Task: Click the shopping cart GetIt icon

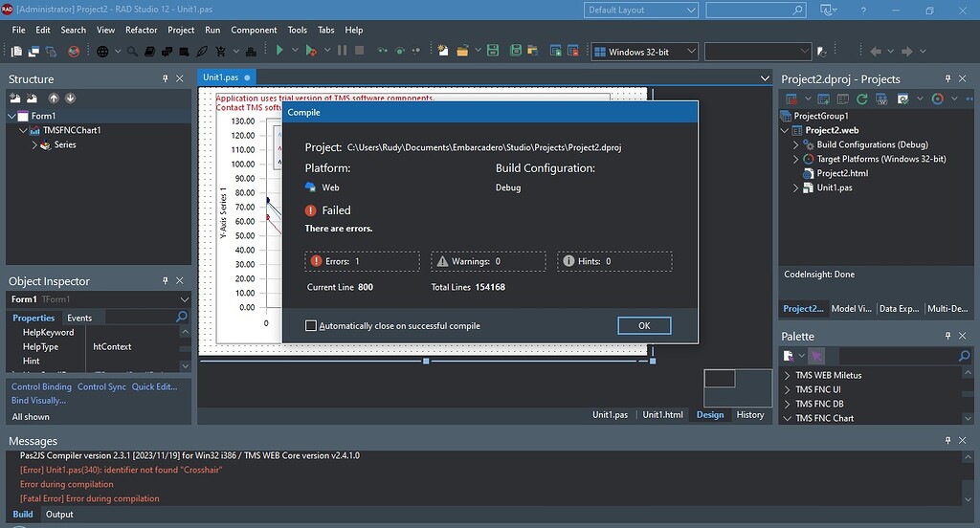Action: tap(221, 52)
